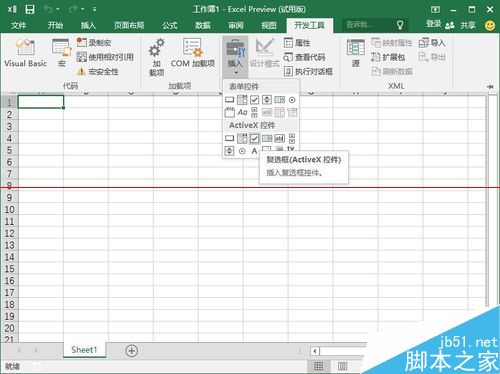Switch to the 审阅 Review tab
500x374 pixels.
point(236,25)
